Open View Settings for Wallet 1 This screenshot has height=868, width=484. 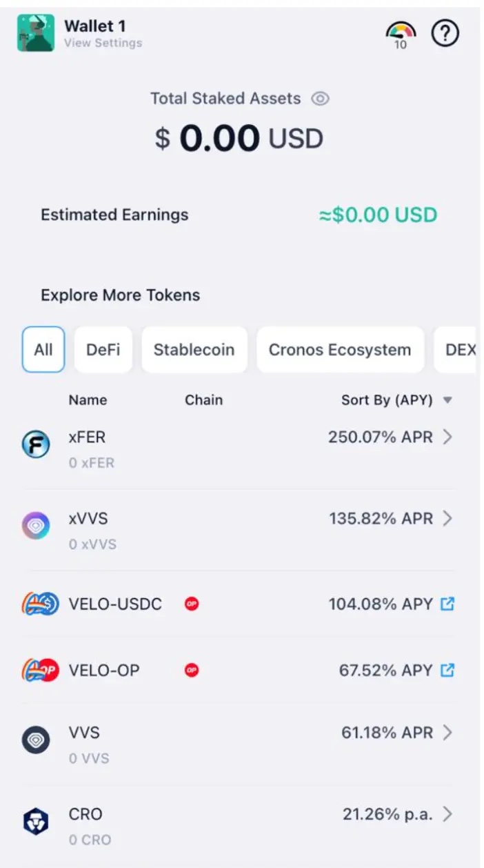102,42
